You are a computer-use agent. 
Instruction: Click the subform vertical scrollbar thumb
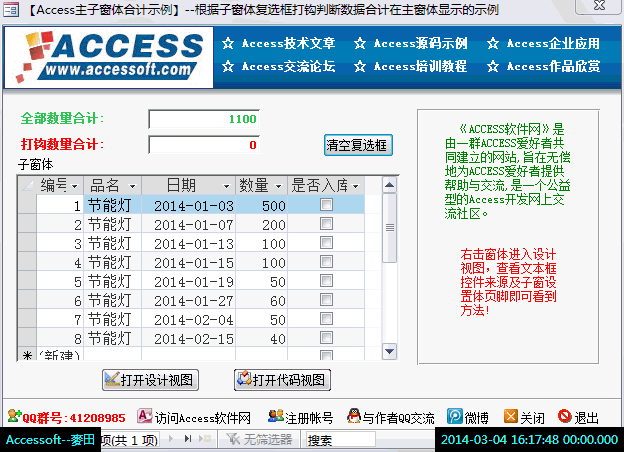click(x=389, y=228)
